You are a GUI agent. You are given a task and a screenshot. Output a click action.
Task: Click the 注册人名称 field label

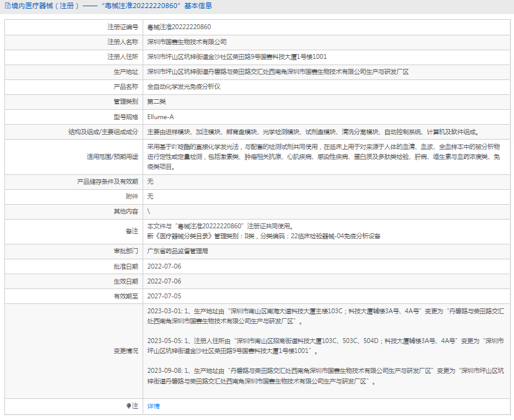click(123, 42)
